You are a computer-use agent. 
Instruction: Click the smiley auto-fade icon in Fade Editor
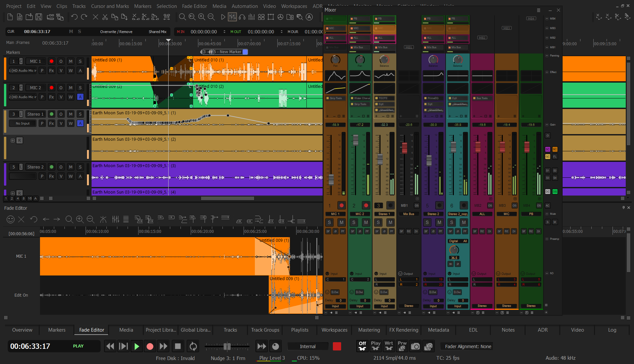pos(10,219)
